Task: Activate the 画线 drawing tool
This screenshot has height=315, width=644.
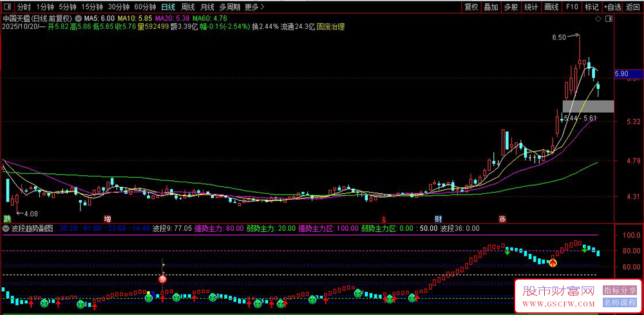Action: pos(551,7)
